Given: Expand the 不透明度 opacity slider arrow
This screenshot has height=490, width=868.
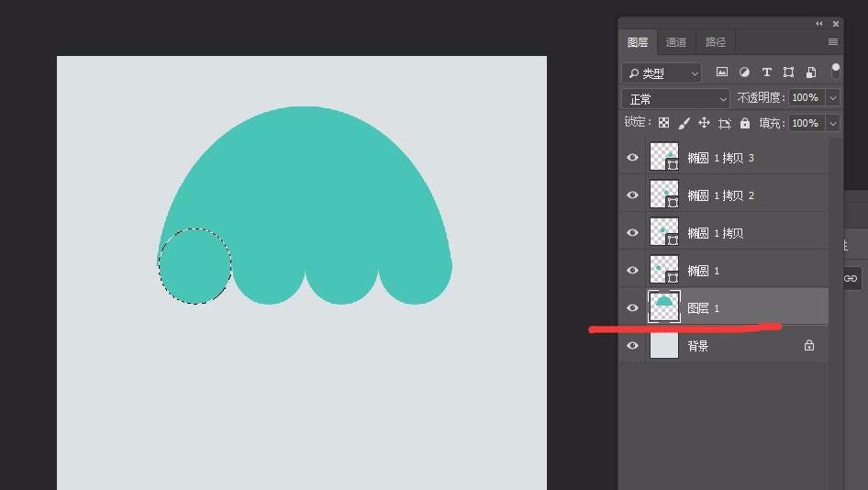Looking at the screenshot, I should tap(833, 98).
